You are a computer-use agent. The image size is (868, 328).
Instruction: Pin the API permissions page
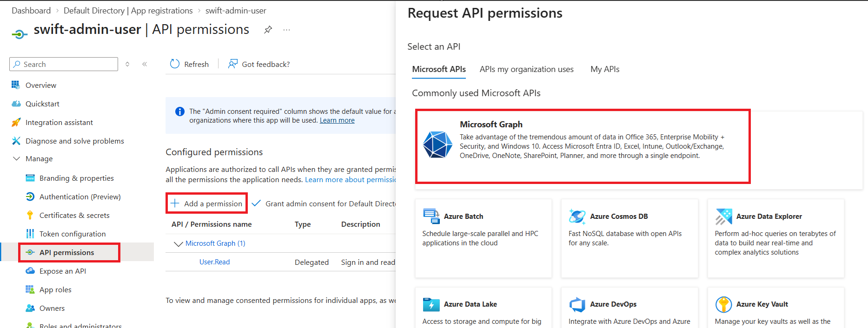(268, 30)
